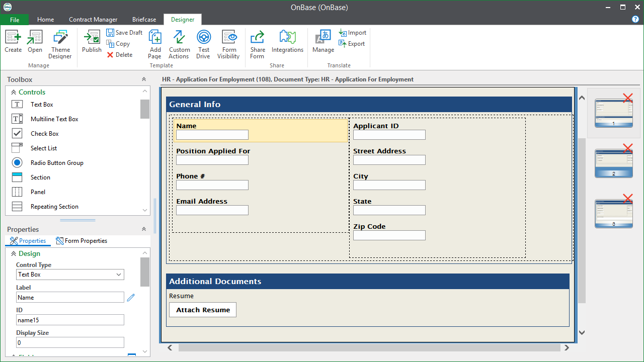Collapse the Controls group
This screenshot has width=644, height=362.
point(14,92)
